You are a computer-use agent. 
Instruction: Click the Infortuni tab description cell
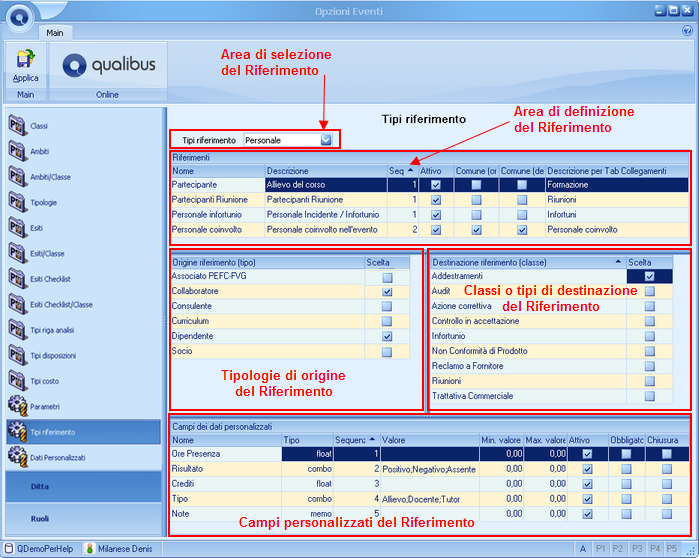point(617,215)
